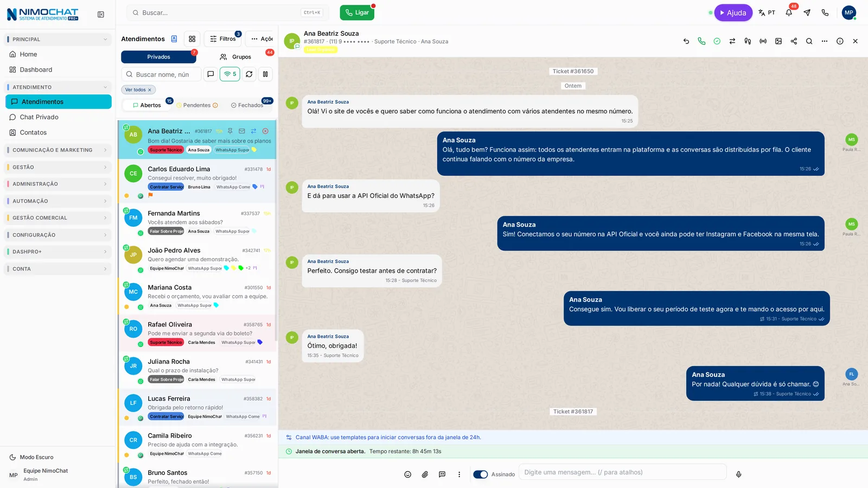The width and height of the screenshot is (868, 488).
Task: Mark the ticket resolved with the green check
Action: coord(717,41)
